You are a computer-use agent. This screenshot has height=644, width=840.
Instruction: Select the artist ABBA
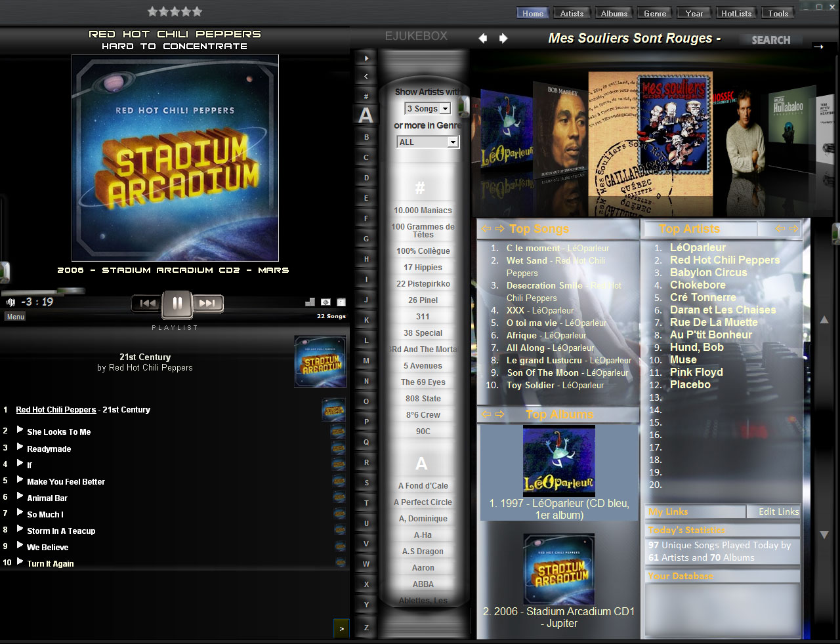click(423, 584)
